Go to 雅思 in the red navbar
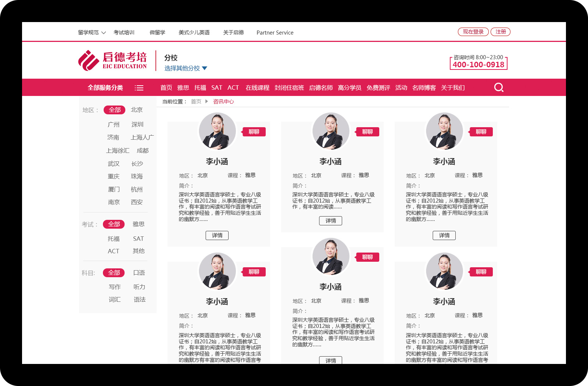This screenshot has width=588, height=386. tap(183, 88)
